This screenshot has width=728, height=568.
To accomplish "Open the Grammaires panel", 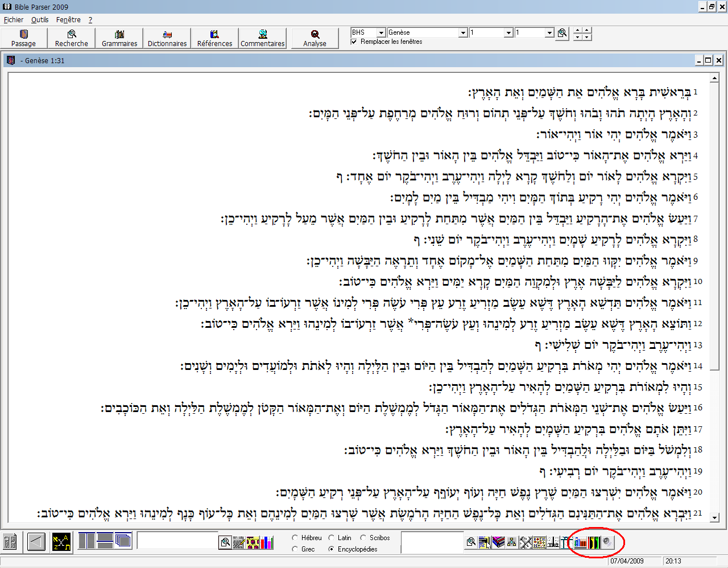I will (119, 38).
